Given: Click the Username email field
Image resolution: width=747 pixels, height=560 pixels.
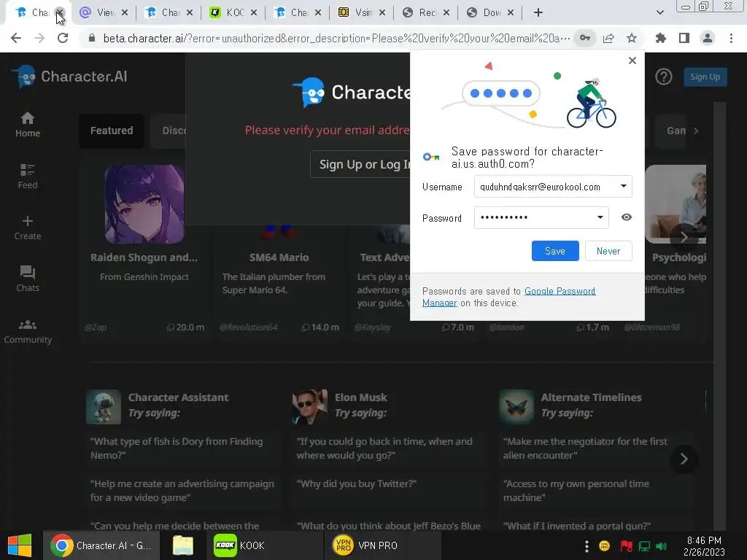Looking at the screenshot, I should tap(553, 186).
